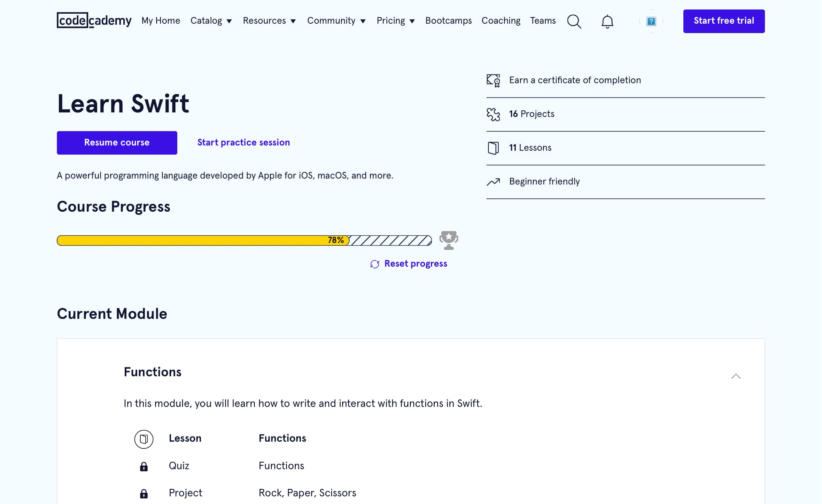Click the 78% label on progress bar
The height and width of the screenshot is (504, 822).
click(x=336, y=240)
